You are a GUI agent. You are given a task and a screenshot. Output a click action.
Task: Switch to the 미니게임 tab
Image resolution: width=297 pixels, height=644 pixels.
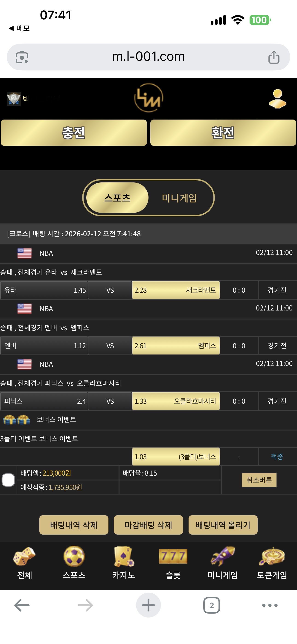click(x=179, y=198)
